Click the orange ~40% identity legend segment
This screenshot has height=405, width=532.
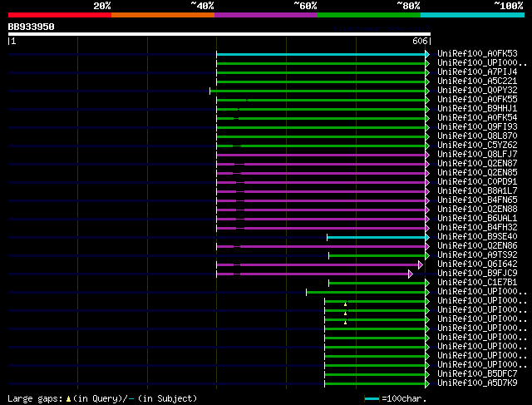click(x=163, y=15)
